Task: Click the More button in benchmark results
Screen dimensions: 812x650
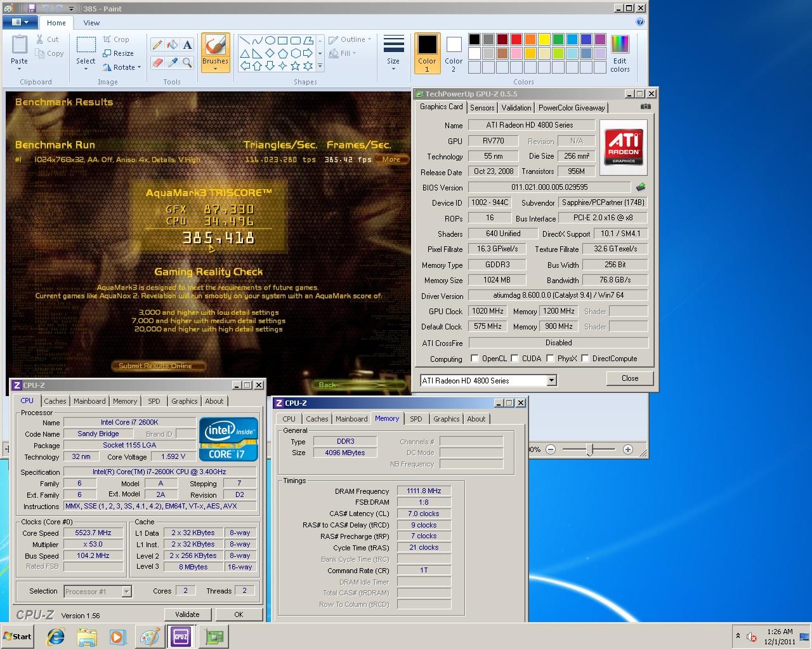Action: click(391, 159)
